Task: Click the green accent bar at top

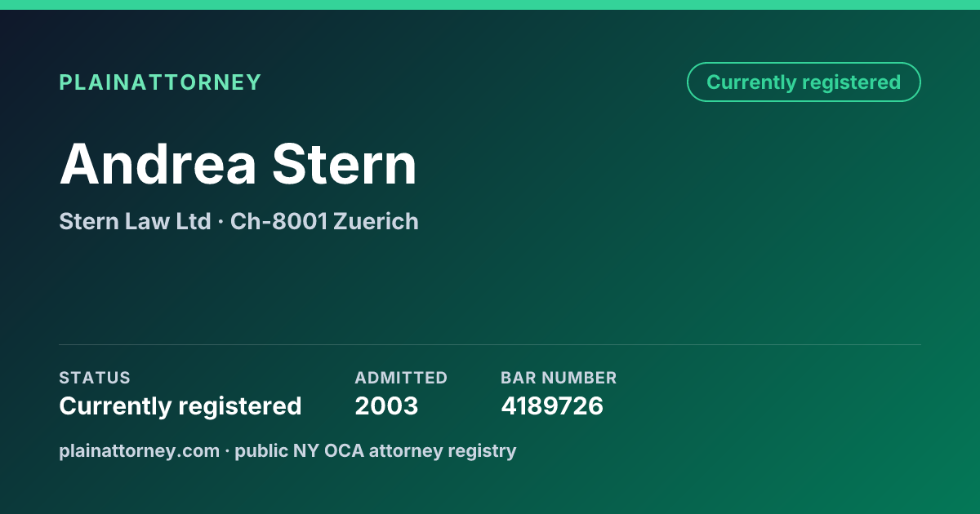Action: tap(490, 5)
